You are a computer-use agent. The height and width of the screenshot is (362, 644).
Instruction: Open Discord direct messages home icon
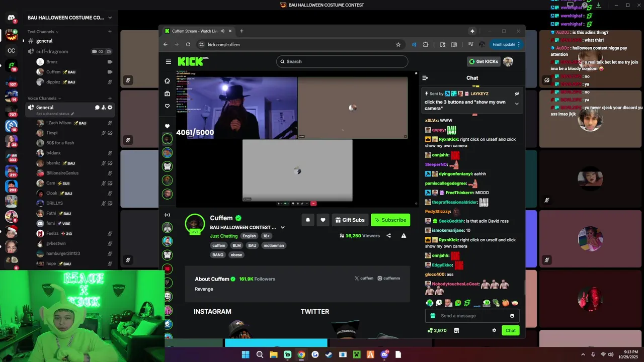[x=11, y=18]
